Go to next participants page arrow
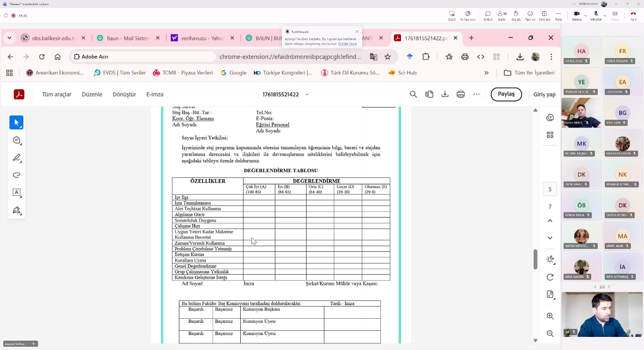The height and width of the screenshot is (350, 644). [609, 287]
